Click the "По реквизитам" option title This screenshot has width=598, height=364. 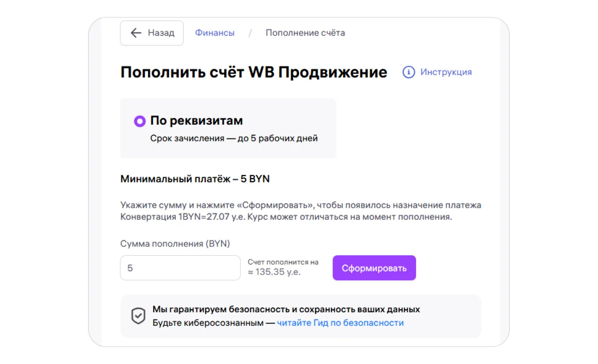197,121
